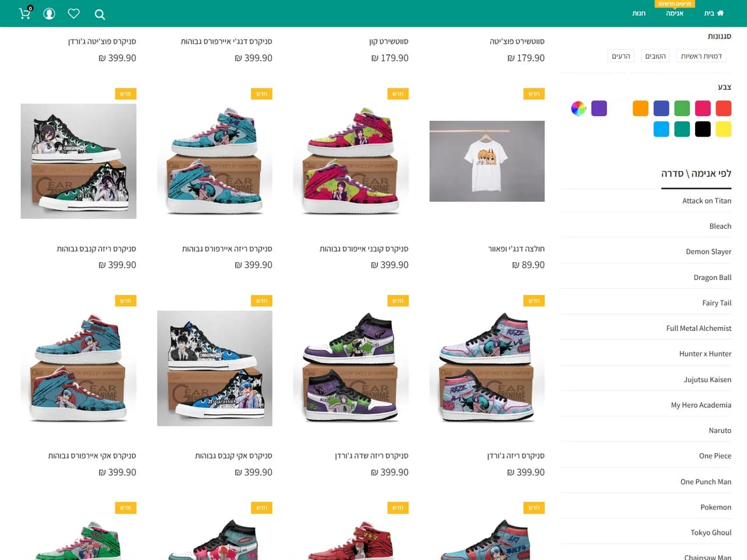The width and height of the screenshot is (747, 560).
Task: View the wishlist heart icon
Action: pyautogui.click(x=74, y=13)
